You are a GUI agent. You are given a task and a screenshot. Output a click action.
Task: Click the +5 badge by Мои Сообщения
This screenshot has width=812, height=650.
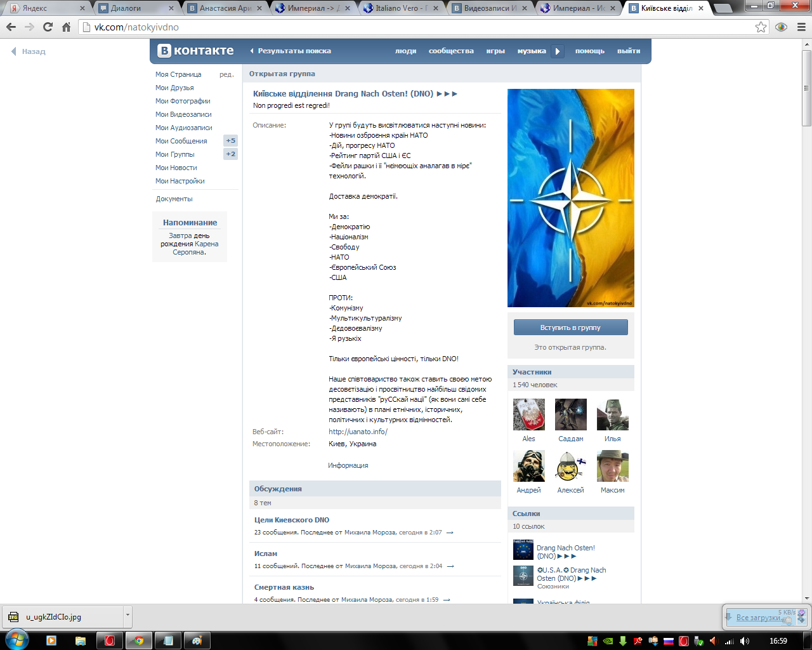point(230,141)
